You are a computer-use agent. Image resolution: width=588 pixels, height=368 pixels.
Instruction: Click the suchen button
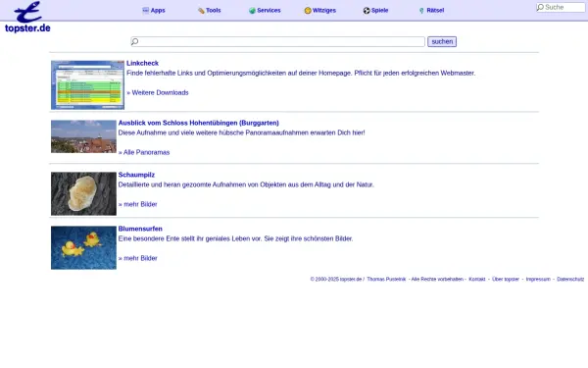[442, 41]
